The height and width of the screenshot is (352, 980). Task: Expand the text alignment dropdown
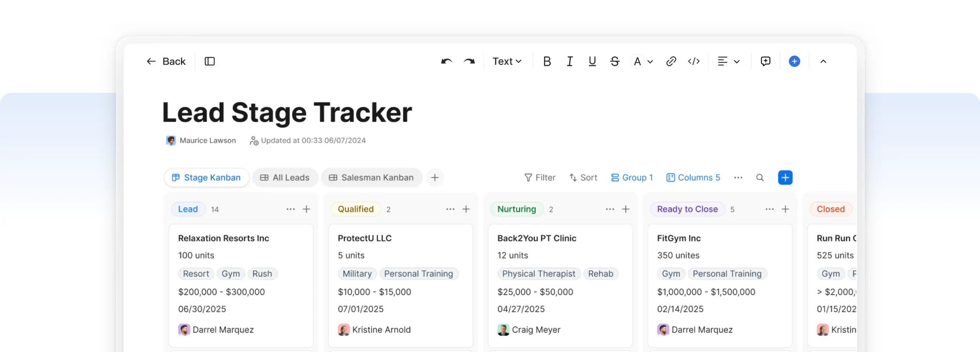[728, 61]
